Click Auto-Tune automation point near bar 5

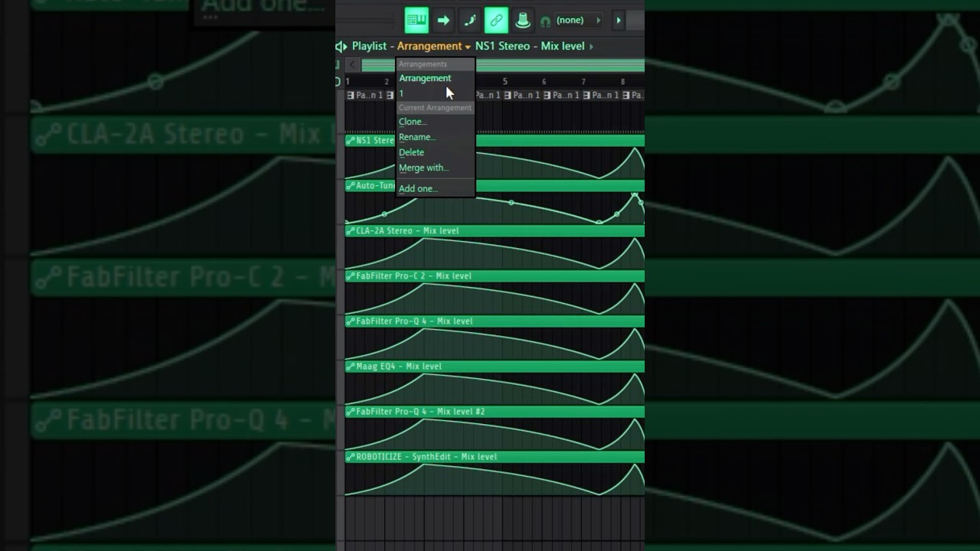[x=511, y=202]
